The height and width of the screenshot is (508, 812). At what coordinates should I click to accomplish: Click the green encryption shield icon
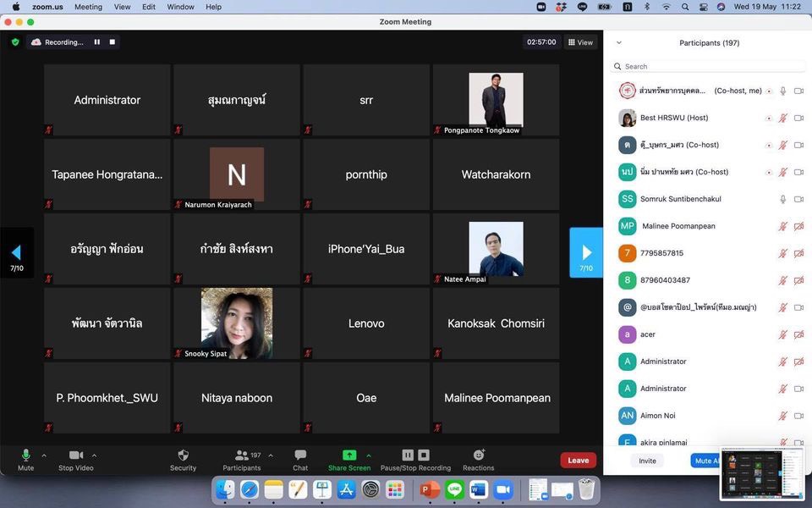(14, 42)
